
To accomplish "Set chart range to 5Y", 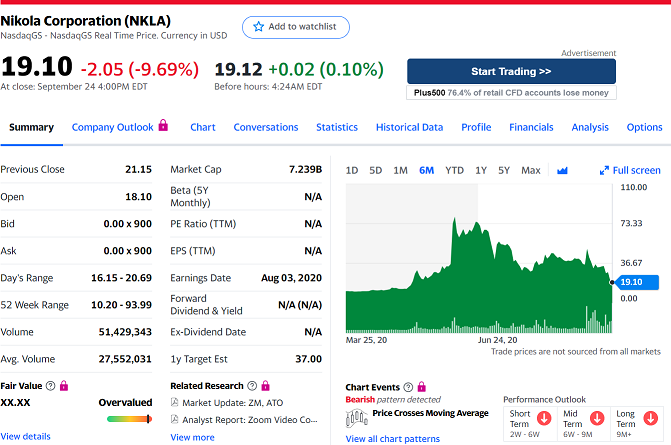I will point(504,171).
